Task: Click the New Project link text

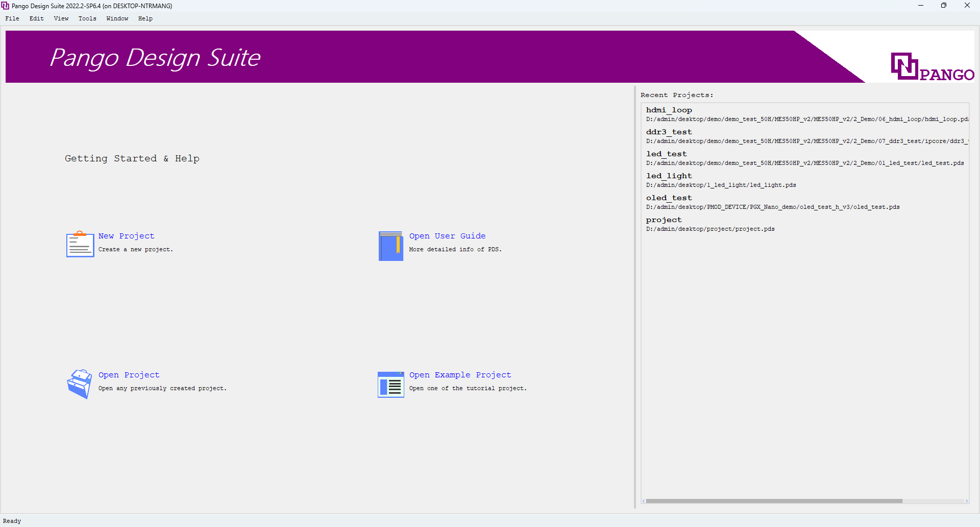Action: coord(126,236)
